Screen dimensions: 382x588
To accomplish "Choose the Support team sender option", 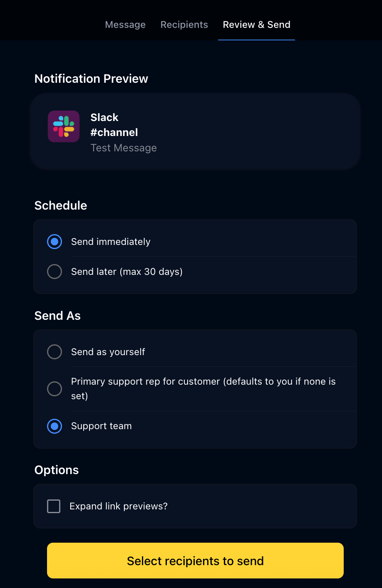I will tap(55, 426).
